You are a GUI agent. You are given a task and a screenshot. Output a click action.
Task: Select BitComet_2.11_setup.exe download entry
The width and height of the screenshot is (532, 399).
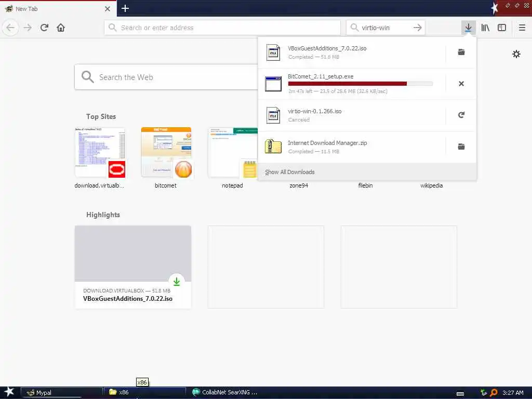352,84
